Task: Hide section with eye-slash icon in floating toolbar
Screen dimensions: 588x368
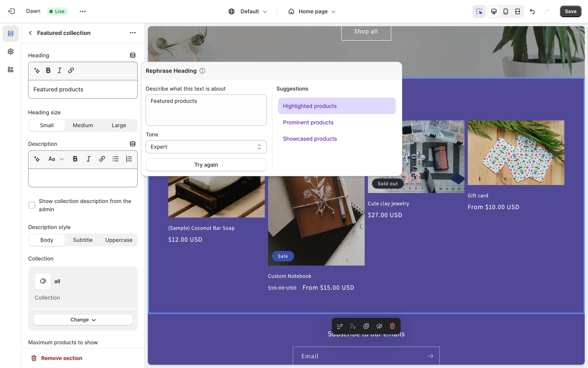Action: click(379, 326)
